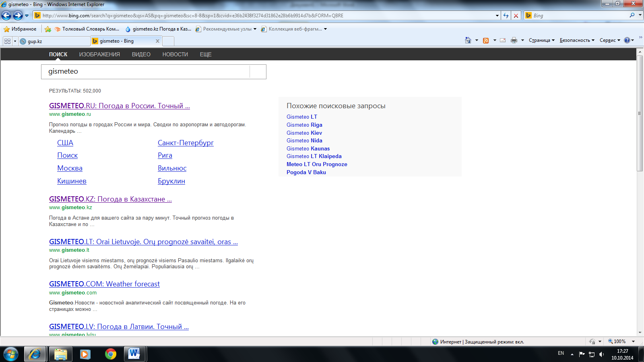Select related search Gismeteo Riga
Screen dimensions: 644x362
tap(304, 125)
